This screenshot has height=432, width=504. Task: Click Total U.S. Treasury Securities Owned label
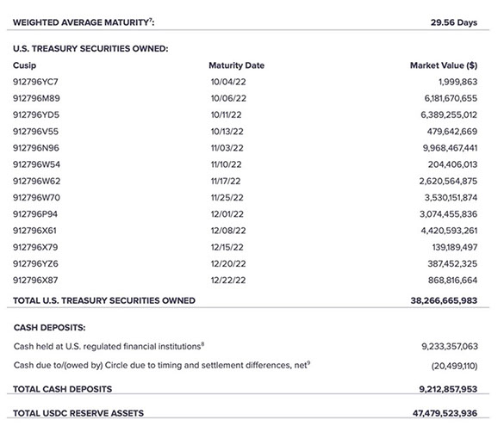pos(104,300)
